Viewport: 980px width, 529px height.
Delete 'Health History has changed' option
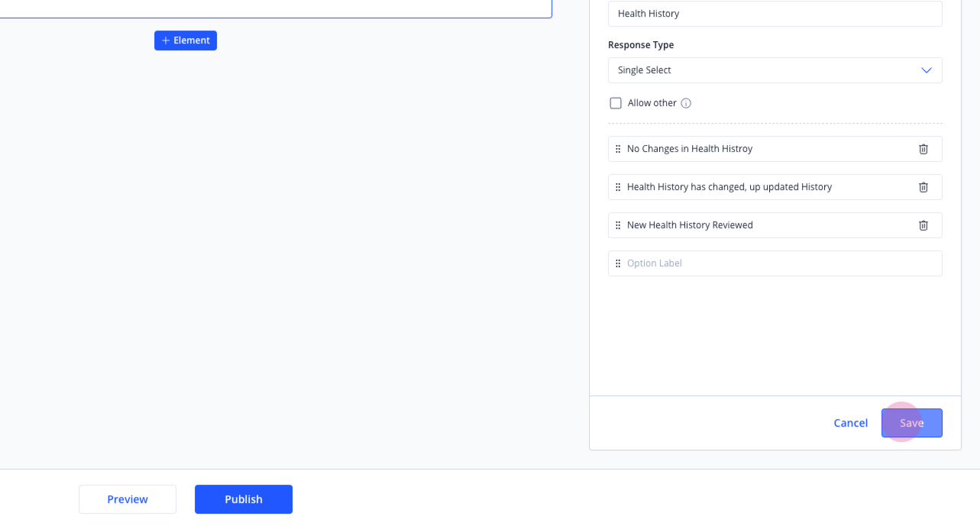tap(923, 187)
